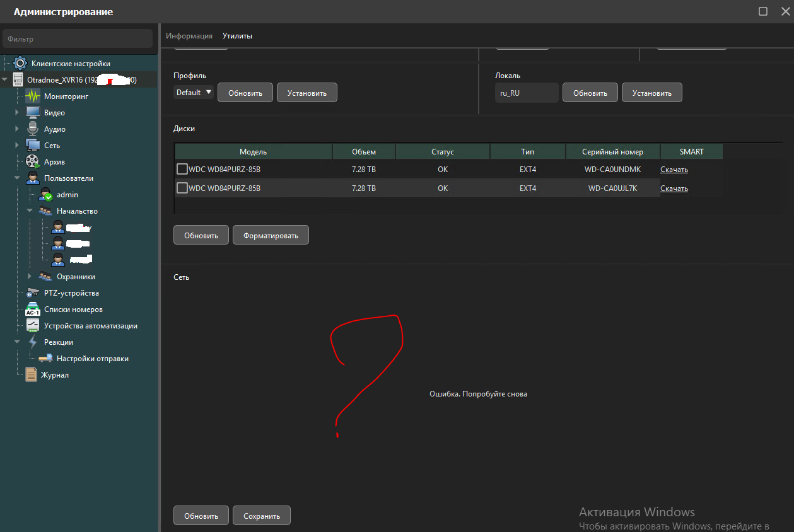Viewport: 794px width, 532px height.
Task: Check the WD-CA0UNDMK disk checkbox
Action: [x=182, y=169]
